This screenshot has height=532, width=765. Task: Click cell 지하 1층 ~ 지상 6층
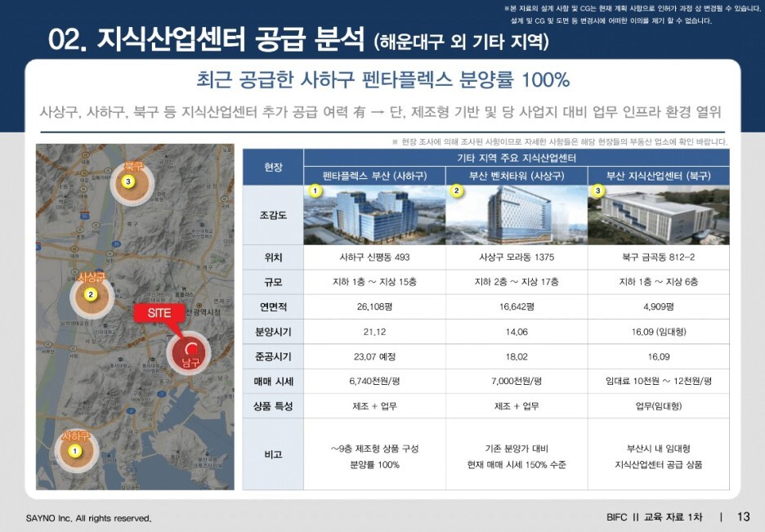(659, 282)
